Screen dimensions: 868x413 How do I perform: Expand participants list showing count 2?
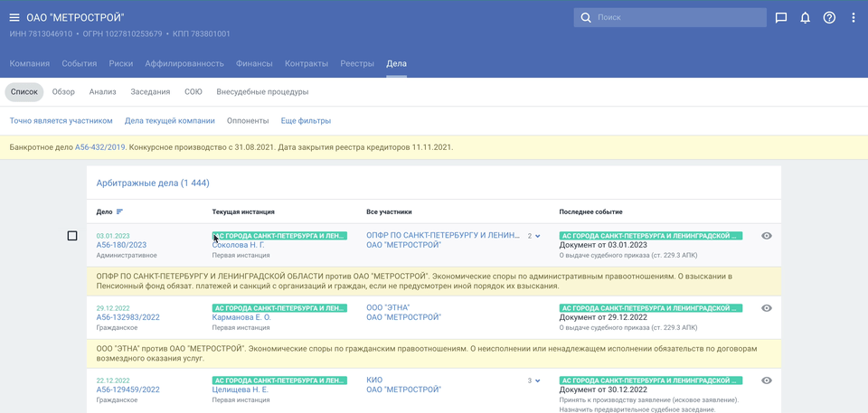point(533,236)
